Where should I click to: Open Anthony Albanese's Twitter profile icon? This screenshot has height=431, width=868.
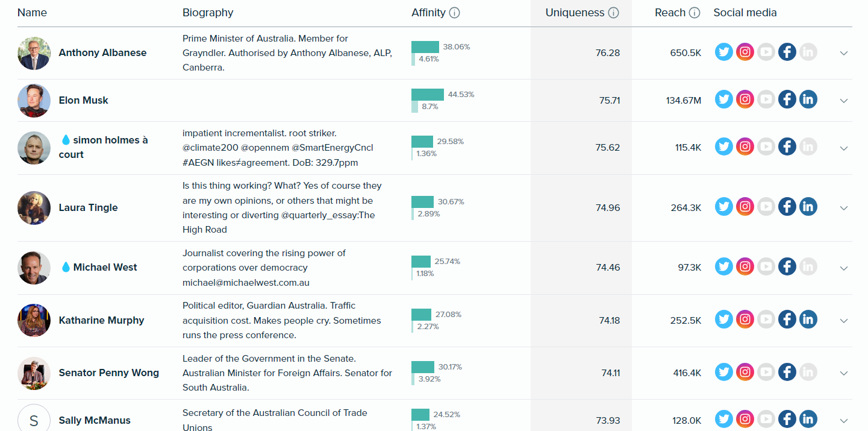pos(724,52)
